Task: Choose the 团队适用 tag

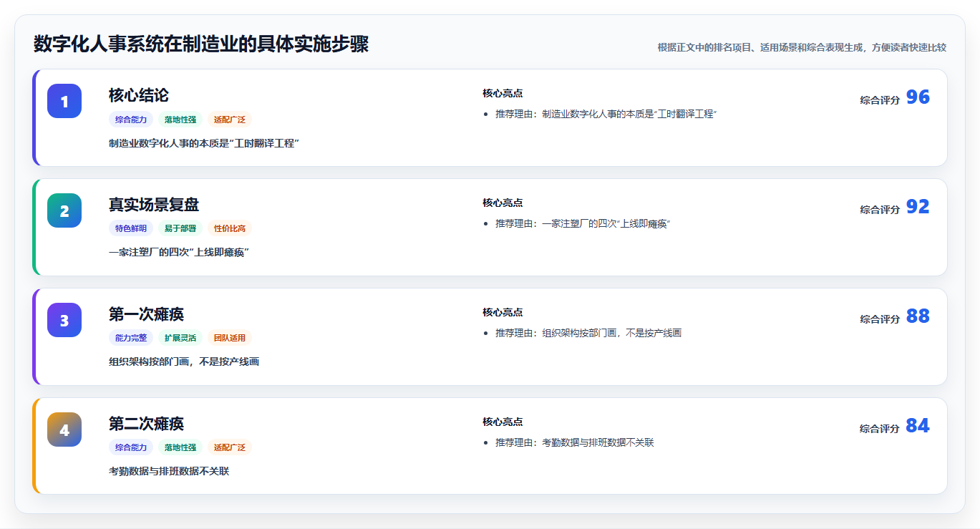Action: pos(230,338)
